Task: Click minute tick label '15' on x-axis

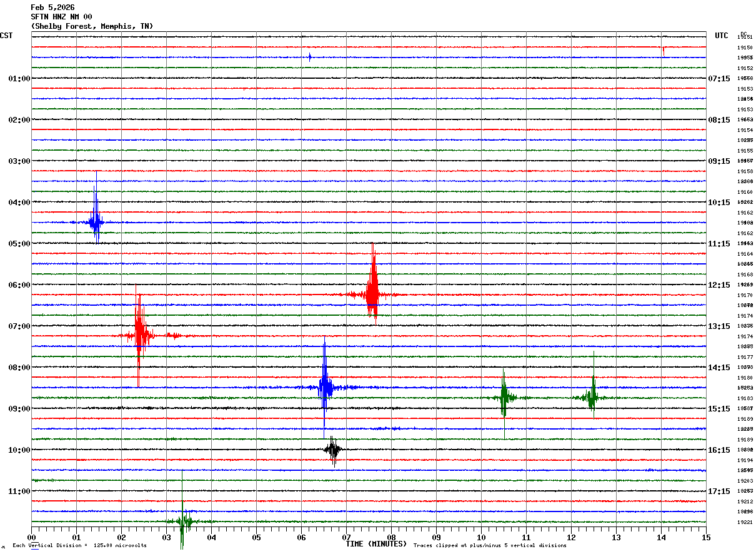Action: pos(706,537)
